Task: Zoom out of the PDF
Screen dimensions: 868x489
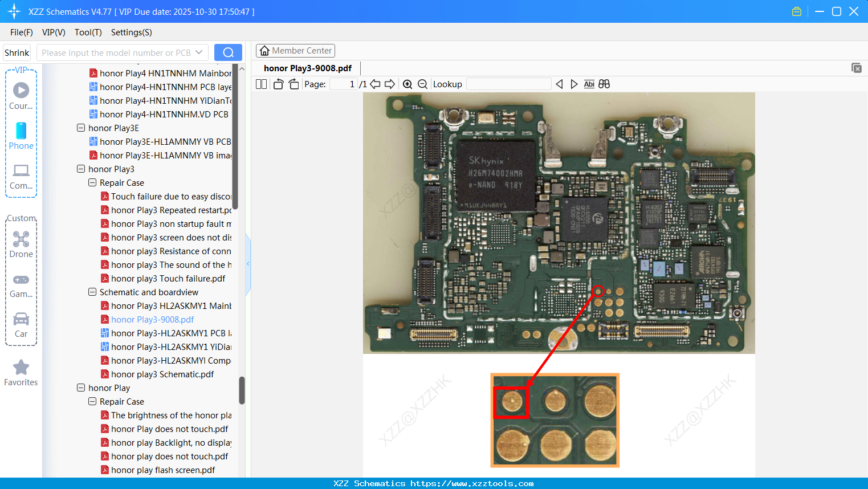Action: (423, 84)
